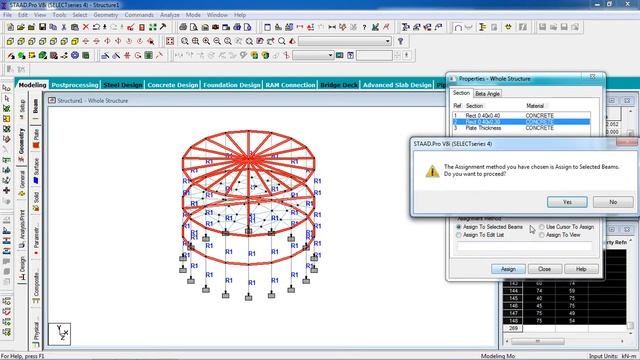Open the File menu
This screenshot has height=360, width=640.
pos(7,15)
